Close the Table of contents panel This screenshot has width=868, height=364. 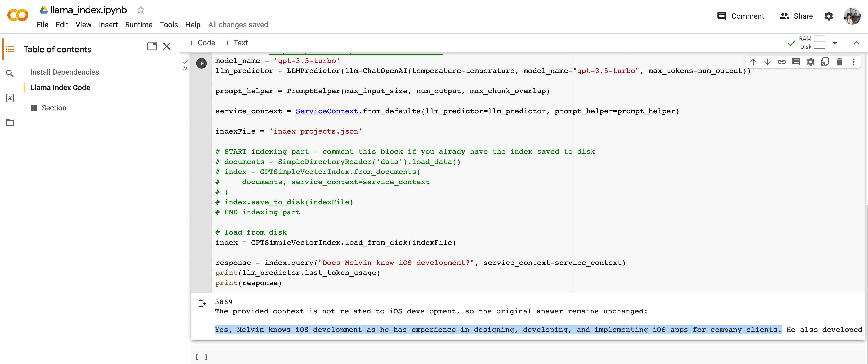(x=167, y=46)
